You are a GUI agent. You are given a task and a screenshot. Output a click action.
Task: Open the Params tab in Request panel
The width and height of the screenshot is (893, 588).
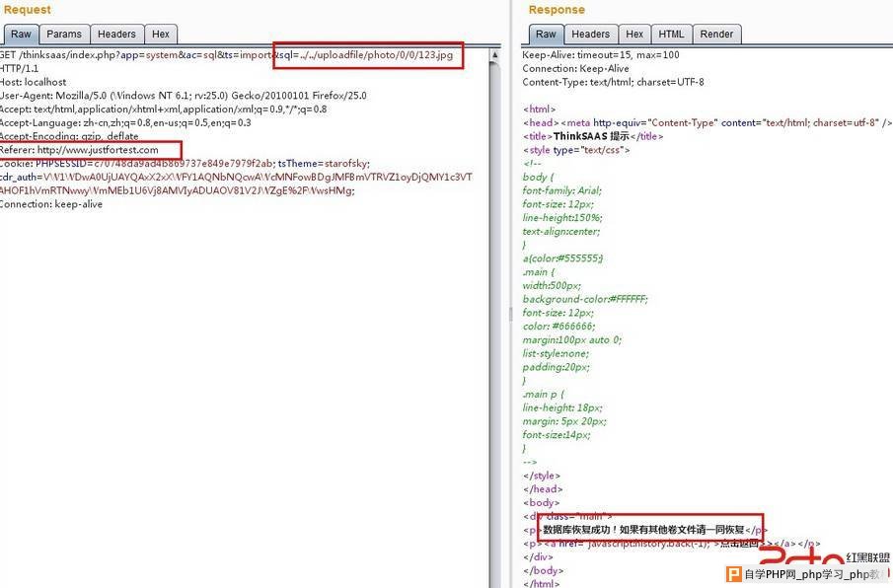pyautogui.click(x=64, y=35)
